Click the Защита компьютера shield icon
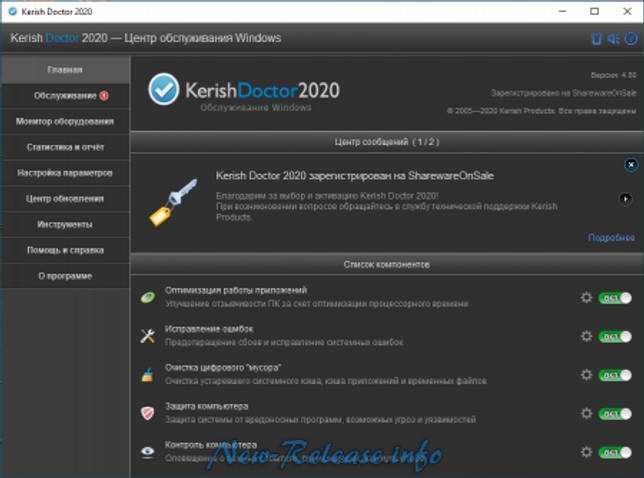Image resolution: width=644 pixels, height=478 pixels. (x=147, y=413)
